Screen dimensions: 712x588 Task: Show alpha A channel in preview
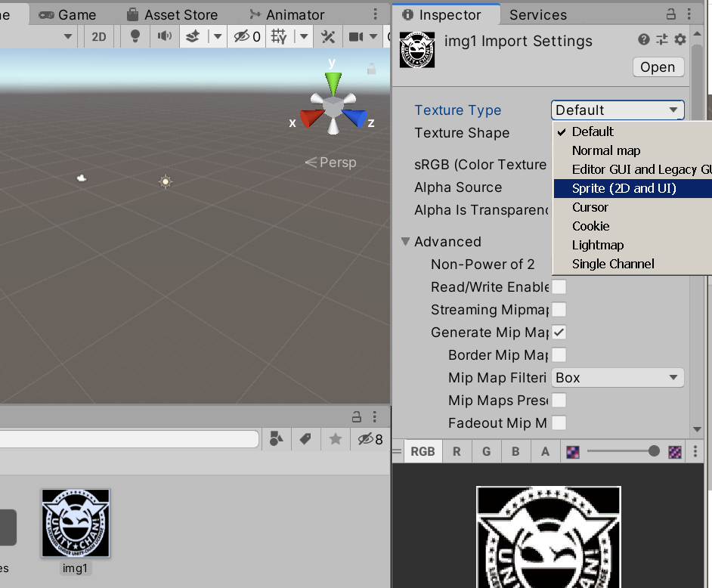(x=545, y=451)
